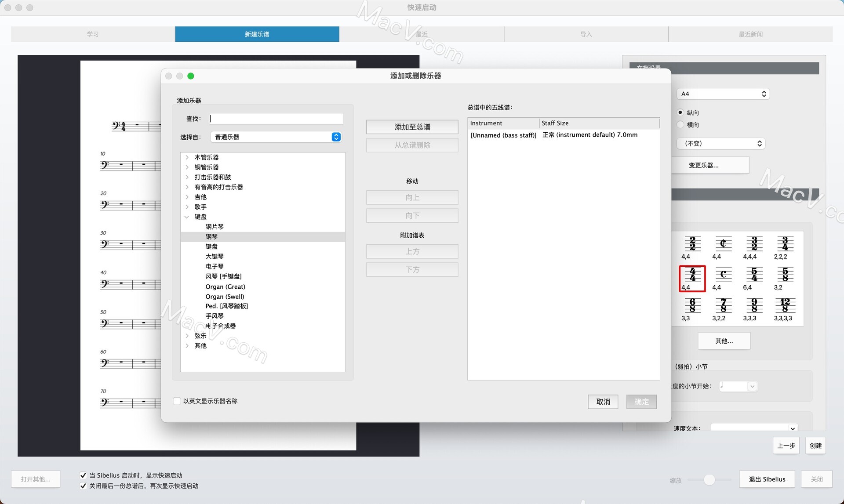Select the 纵向 orientation radio button
Screen dimensions: 844x504
coord(680,112)
